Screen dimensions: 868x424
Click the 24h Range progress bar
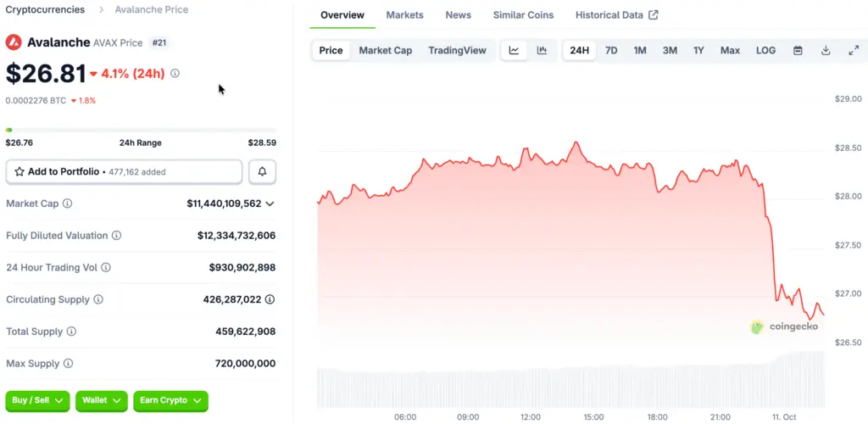point(141,130)
